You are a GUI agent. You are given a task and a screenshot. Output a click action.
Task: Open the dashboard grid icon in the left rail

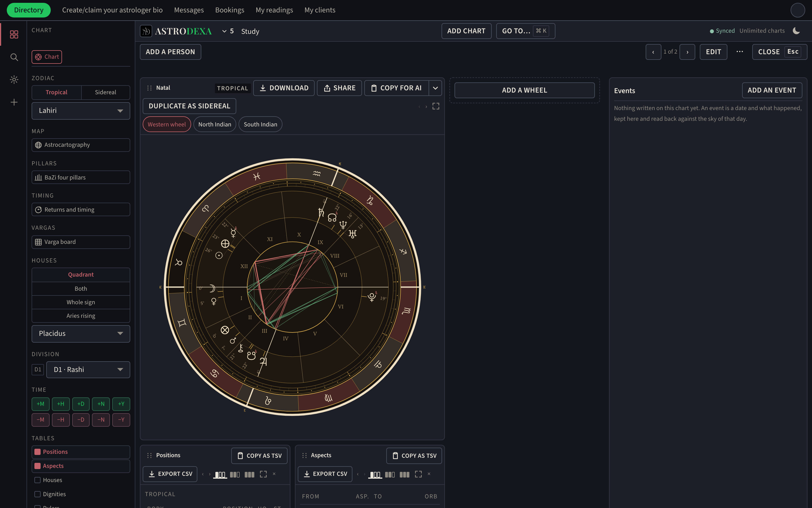point(14,34)
